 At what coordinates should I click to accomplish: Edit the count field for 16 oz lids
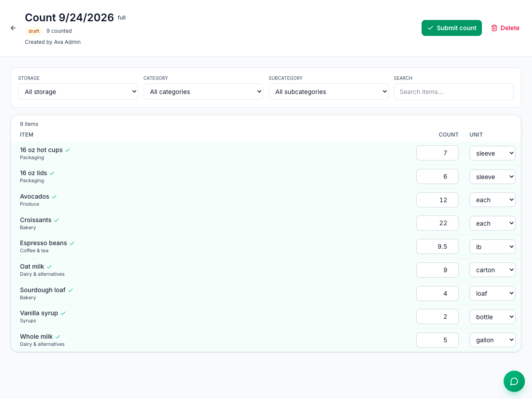(438, 176)
